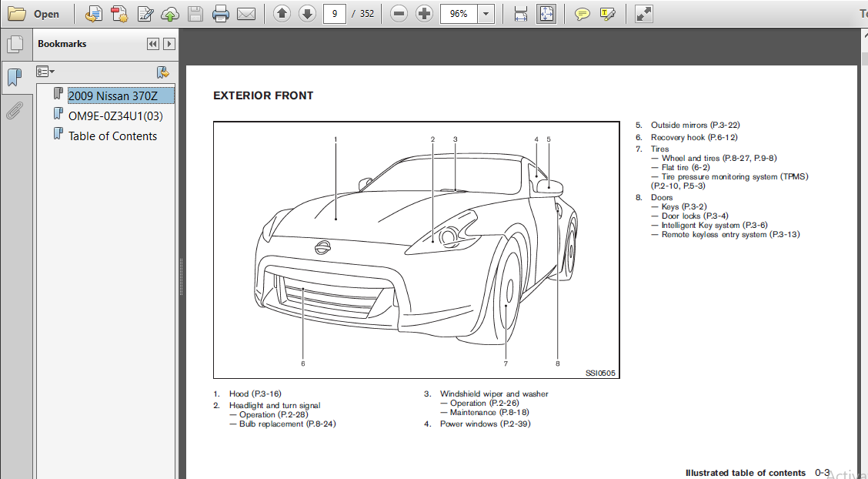868x479 pixels.
Task: Click the PDF convert settings icon
Action: [x=119, y=14]
